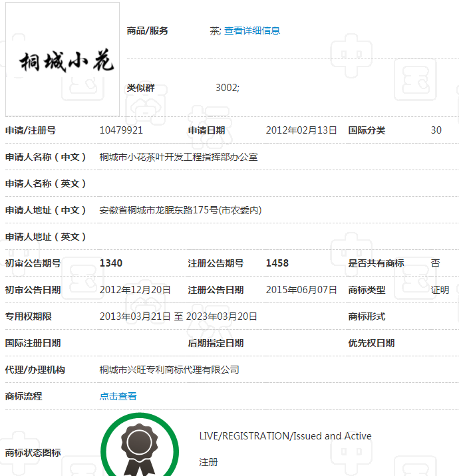Click the 申请/注册号 label
Viewport: 459px width, 476px height.
31,130
